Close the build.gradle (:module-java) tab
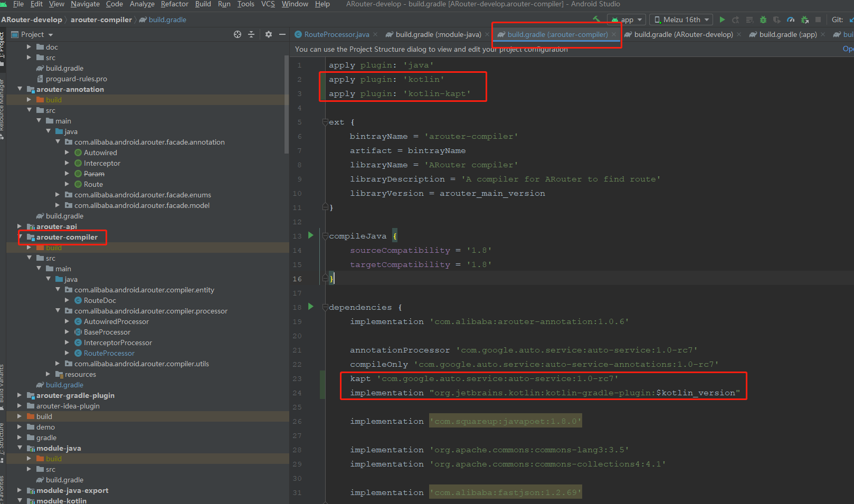The width and height of the screenshot is (854, 504). click(487, 34)
